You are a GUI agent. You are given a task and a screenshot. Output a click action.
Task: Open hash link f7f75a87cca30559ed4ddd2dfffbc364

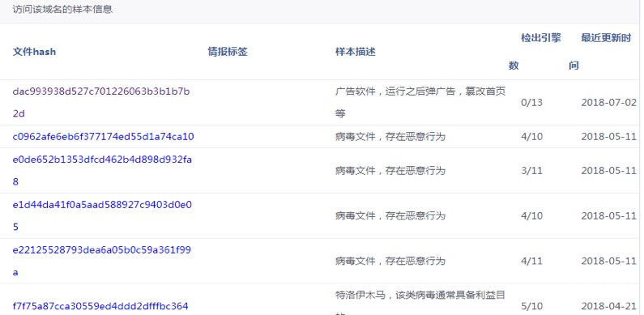click(100, 306)
